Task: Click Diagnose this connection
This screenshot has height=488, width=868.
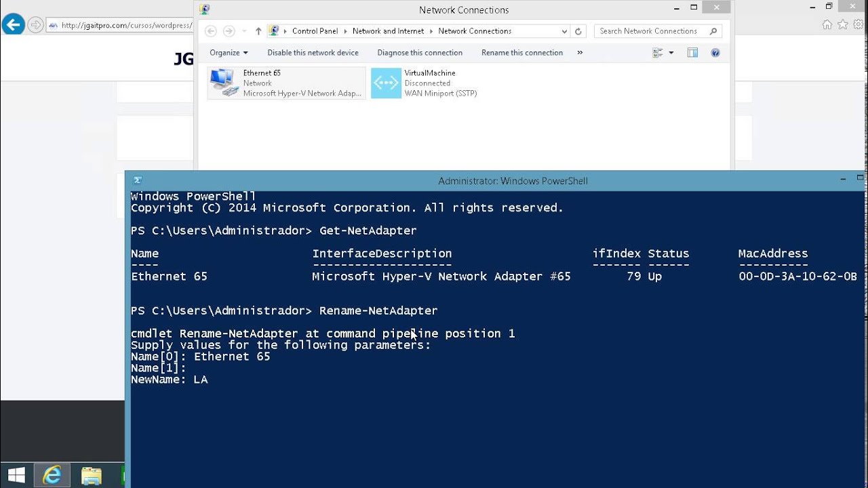Action: click(420, 53)
